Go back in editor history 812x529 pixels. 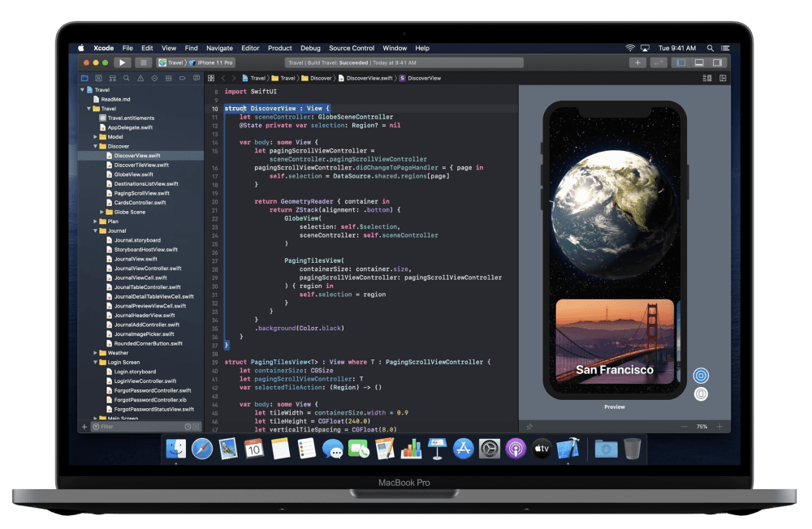click(x=223, y=78)
